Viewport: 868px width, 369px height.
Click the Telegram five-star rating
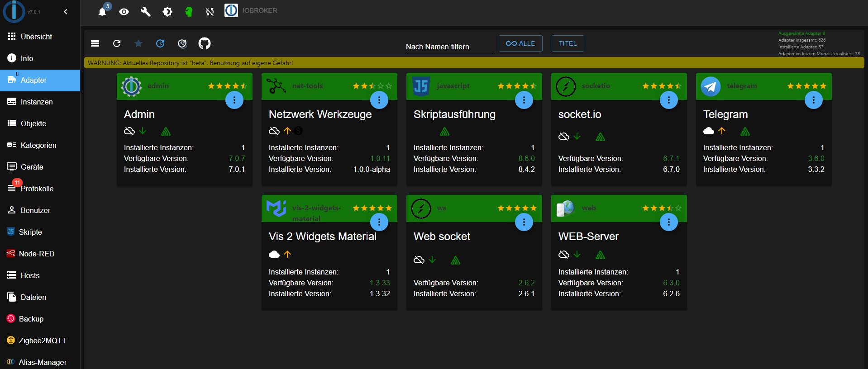pos(806,86)
